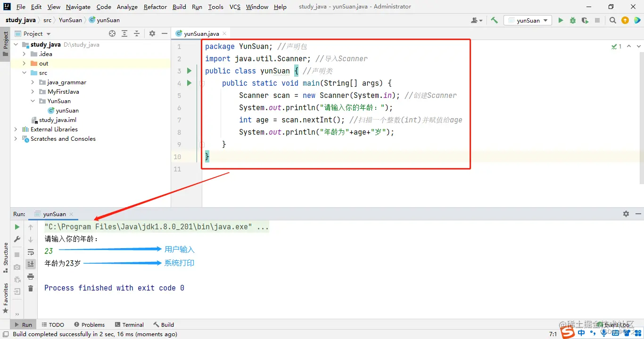Expand External Libraries node
The image size is (644, 339).
point(16,129)
